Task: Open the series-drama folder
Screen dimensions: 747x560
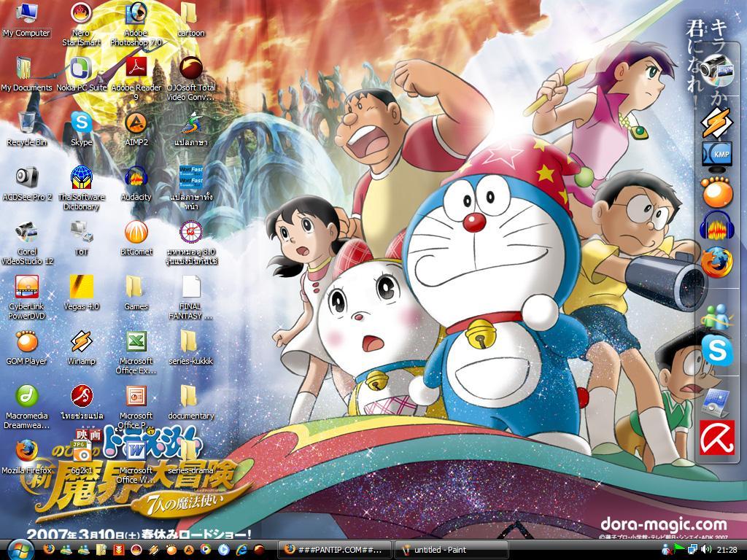Action: [x=190, y=458]
